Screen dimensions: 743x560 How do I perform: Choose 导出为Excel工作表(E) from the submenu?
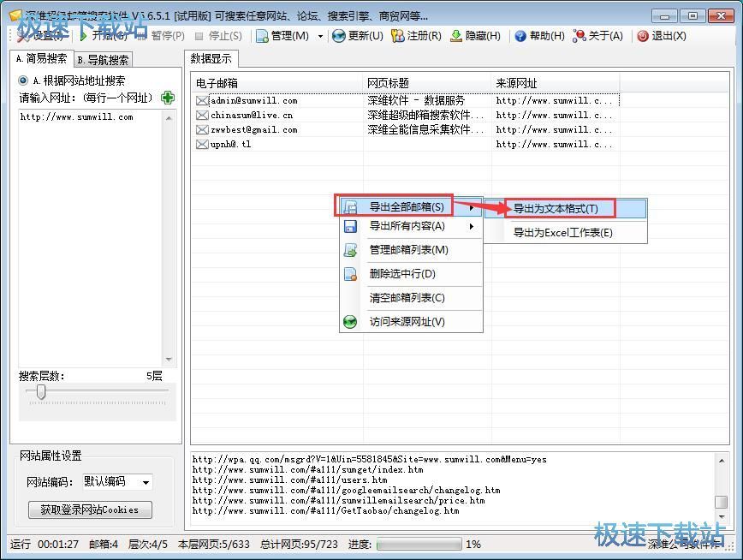[565, 233]
